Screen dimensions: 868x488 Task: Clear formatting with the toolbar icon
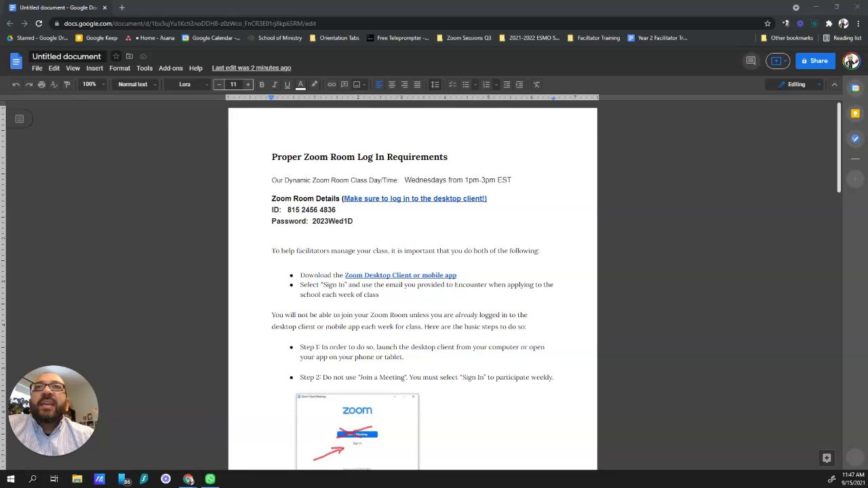pyautogui.click(x=536, y=85)
